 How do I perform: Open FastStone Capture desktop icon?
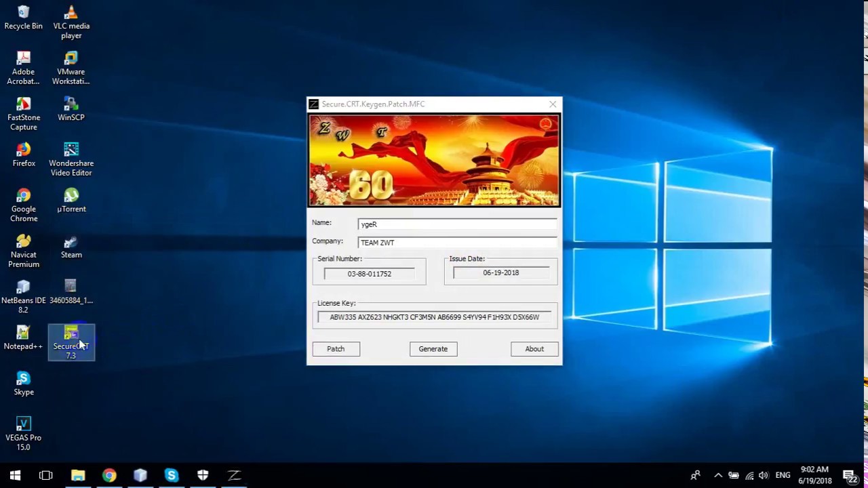(x=23, y=114)
